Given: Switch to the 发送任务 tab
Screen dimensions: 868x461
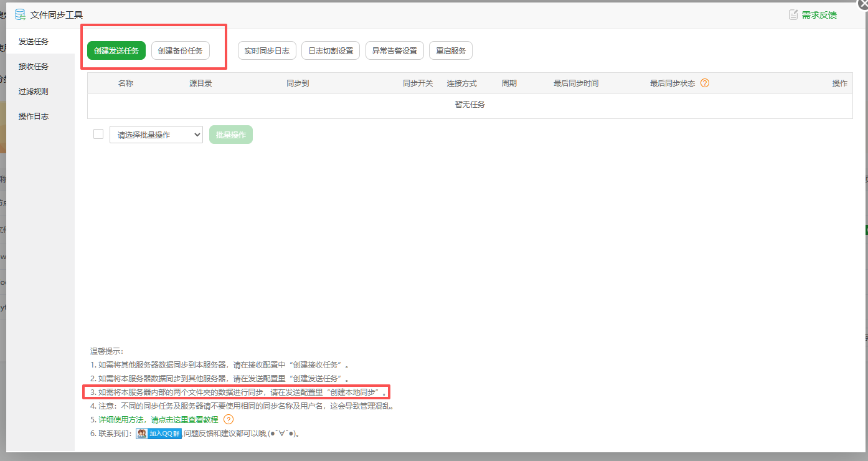Looking at the screenshot, I should pos(40,42).
